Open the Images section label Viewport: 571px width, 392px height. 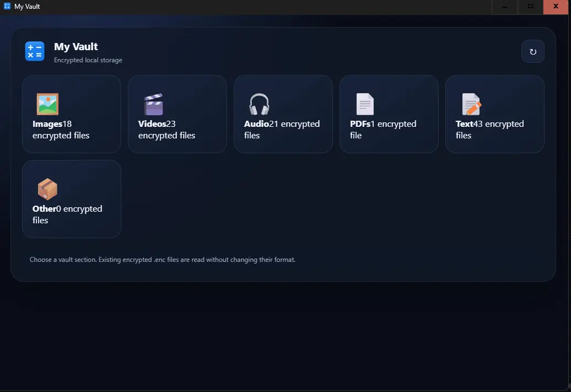tap(47, 124)
